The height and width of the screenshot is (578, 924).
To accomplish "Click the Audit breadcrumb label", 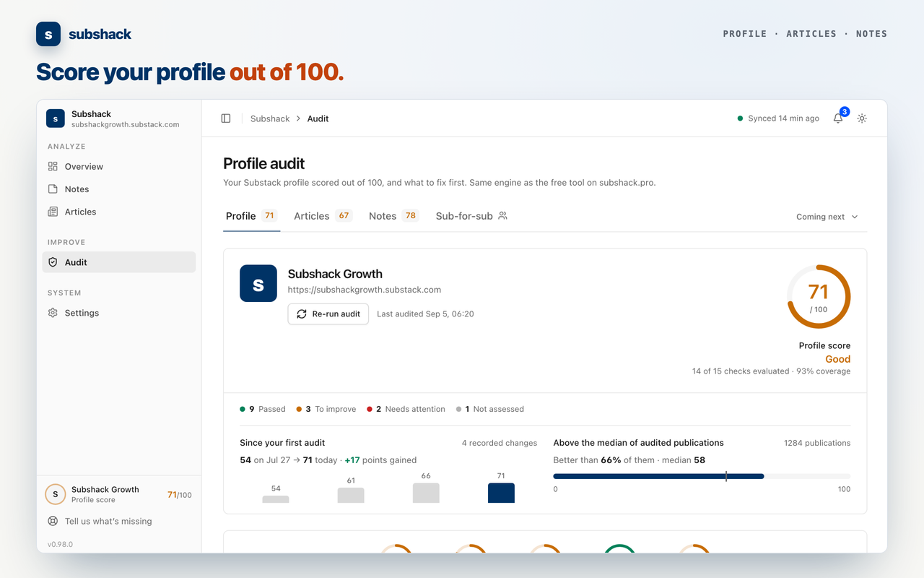I will (x=318, y=118).
